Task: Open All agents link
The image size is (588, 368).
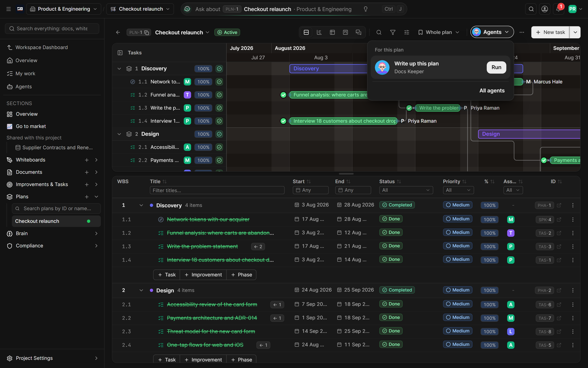Action: 492,91
